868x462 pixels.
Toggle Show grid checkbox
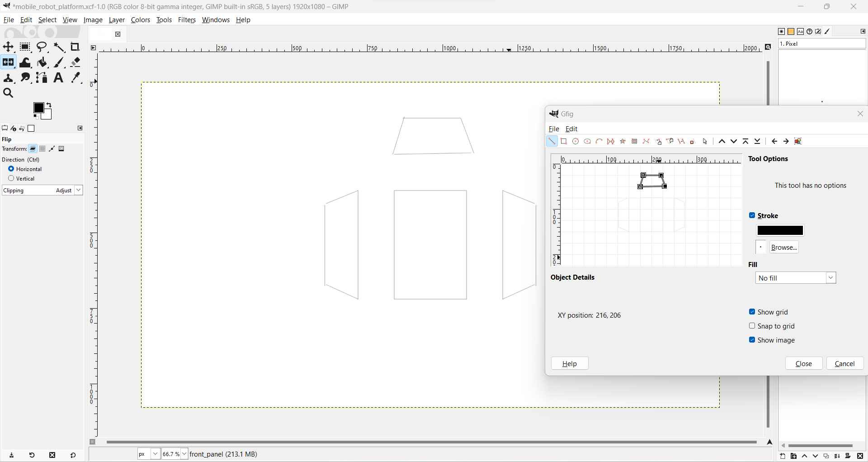[x=752, y=312]
